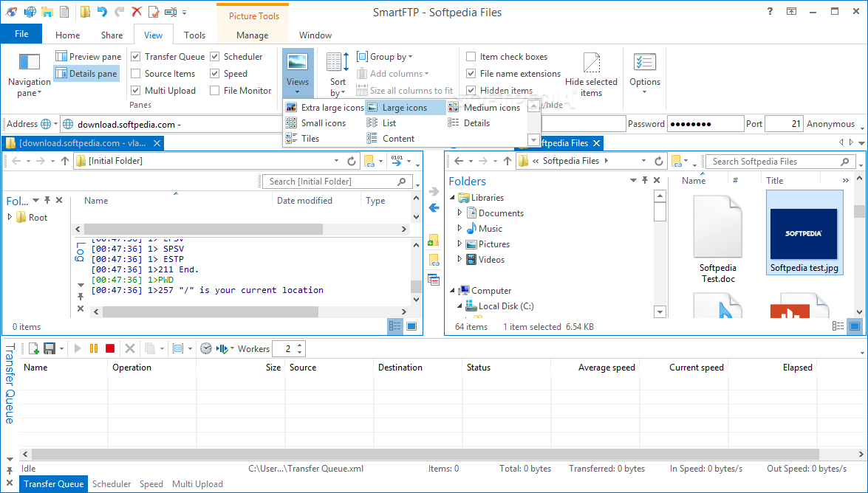
Task: Refresh the Softpedia Files local pane
Action: click(x=659, y=161)
